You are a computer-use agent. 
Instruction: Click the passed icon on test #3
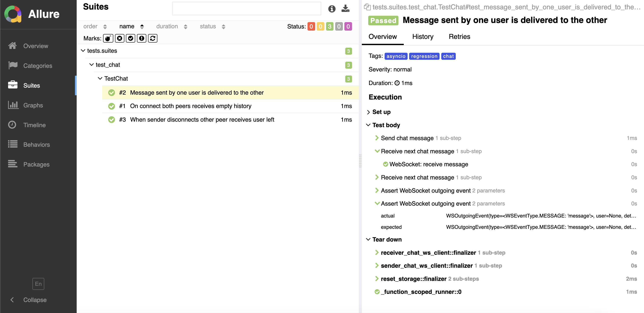[x=112, y=120]
